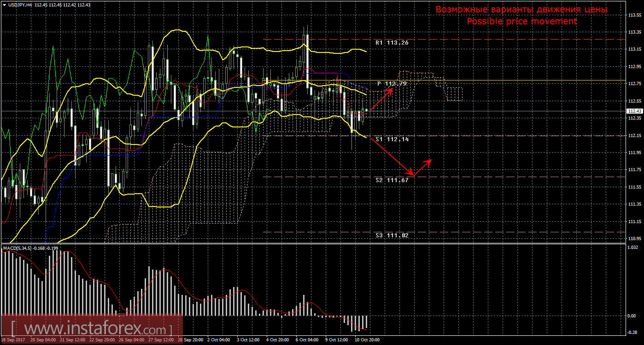Click the red 'Possible price movement' caption
The height and width of the screenshot is (345, 644).
pos(521,21)
